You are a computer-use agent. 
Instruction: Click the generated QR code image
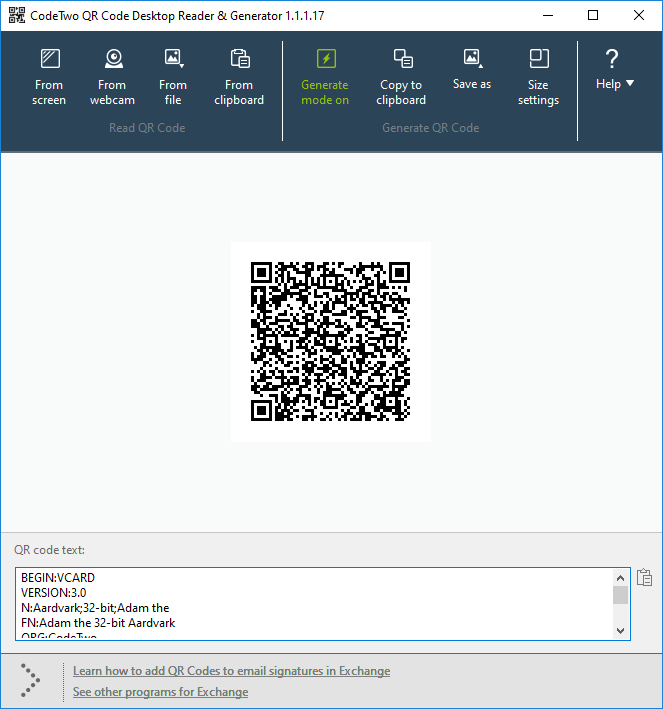[331, 341]
